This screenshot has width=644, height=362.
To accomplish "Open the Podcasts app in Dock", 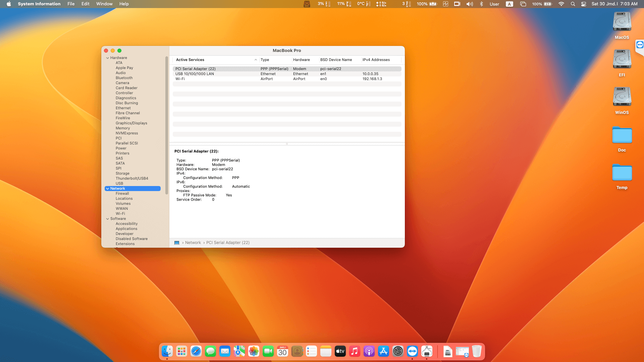I will tap(369, 351).
